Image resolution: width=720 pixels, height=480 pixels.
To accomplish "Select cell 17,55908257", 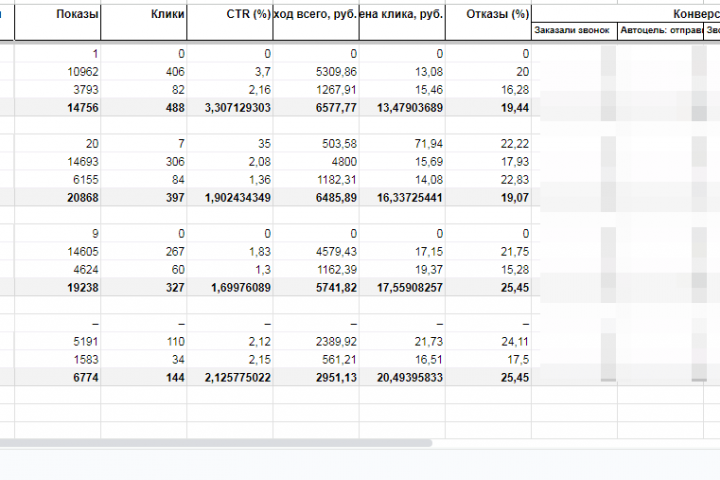I will [402, 288].
